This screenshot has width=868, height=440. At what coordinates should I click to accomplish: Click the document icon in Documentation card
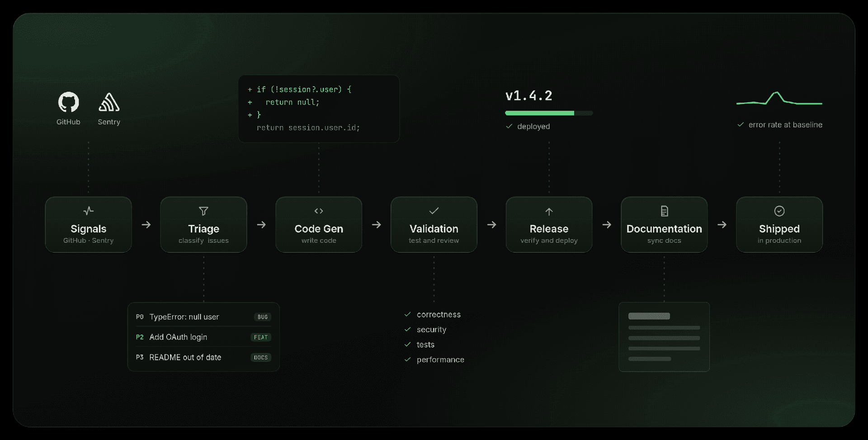coord(664,211)
